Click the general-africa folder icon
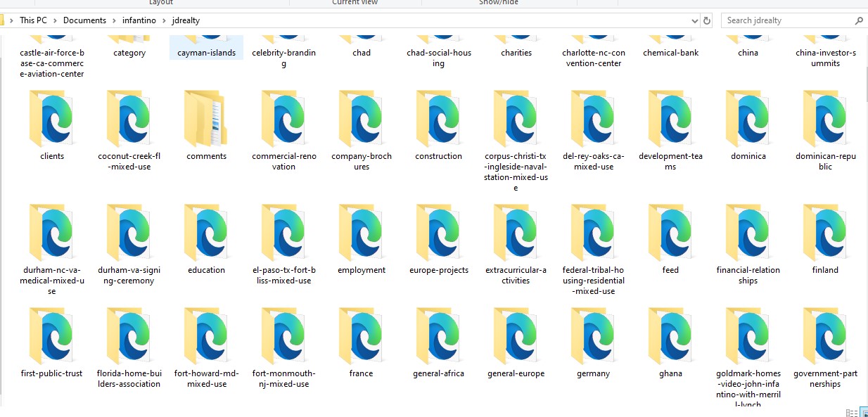Viewport: 868px width, 417px height. pyautogui.click(x=438, y=335)
